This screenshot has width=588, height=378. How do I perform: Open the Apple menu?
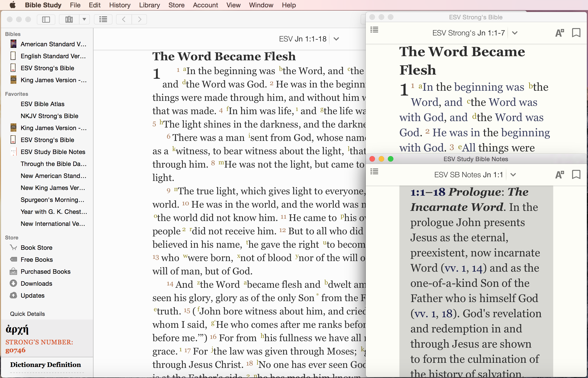click(12, 5)
